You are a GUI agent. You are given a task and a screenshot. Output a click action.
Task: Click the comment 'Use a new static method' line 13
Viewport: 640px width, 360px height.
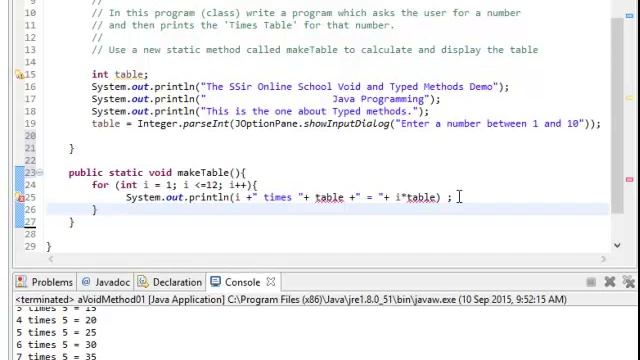(315, 50)
